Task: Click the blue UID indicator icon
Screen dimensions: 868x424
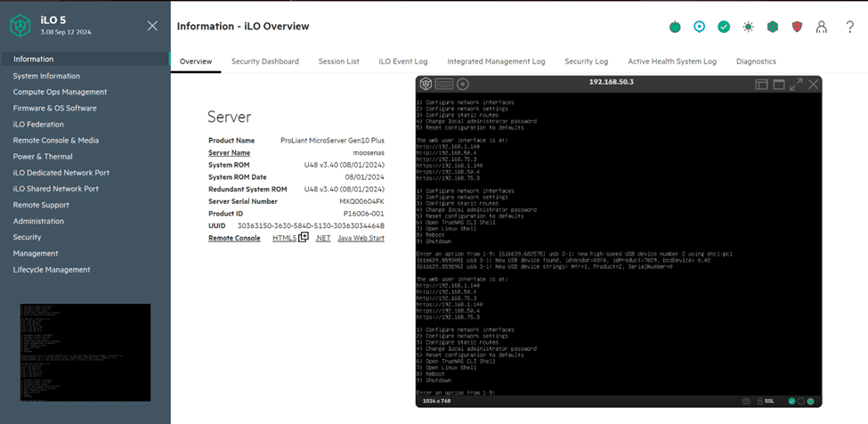Action: coord(699,27)
